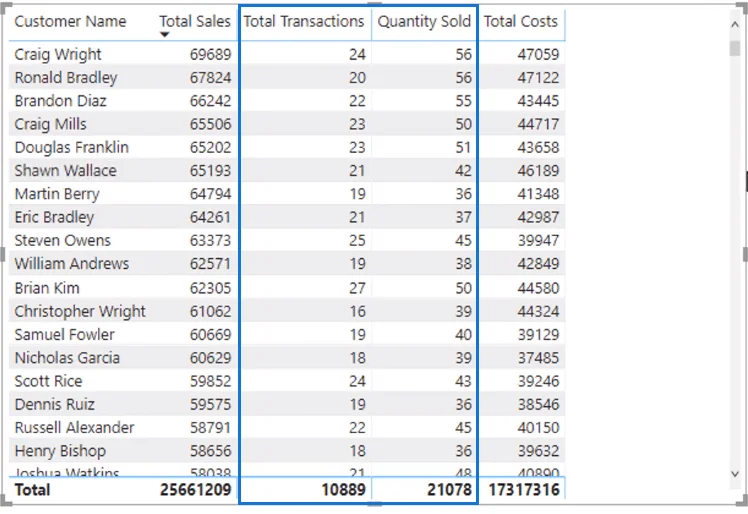
Task: Click the right edge middle resize handle
Action: pos(745,254)
